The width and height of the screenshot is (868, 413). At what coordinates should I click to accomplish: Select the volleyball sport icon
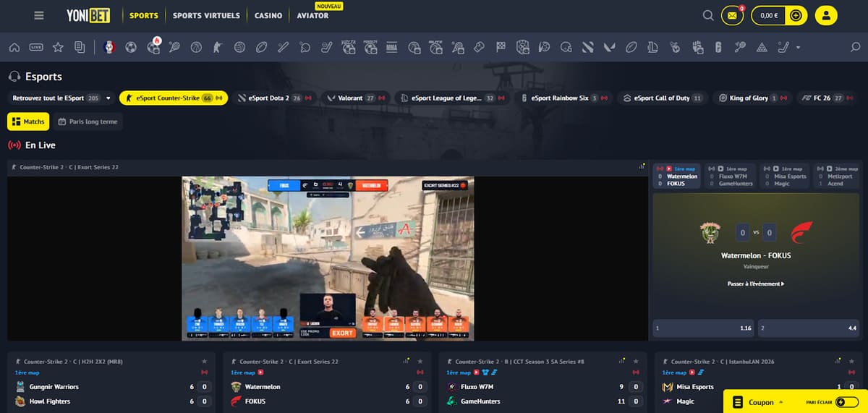tap(239, 48)
